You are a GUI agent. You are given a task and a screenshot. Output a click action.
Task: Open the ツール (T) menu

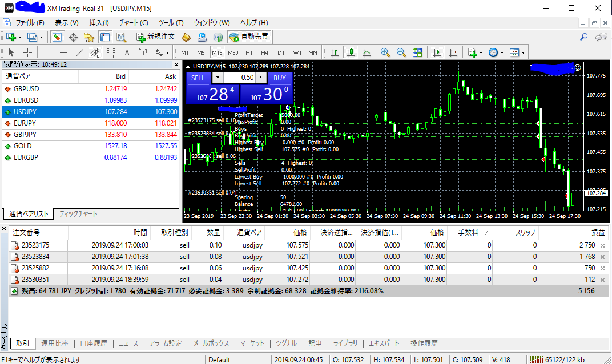pyautogui.click(x=171, y=23)
